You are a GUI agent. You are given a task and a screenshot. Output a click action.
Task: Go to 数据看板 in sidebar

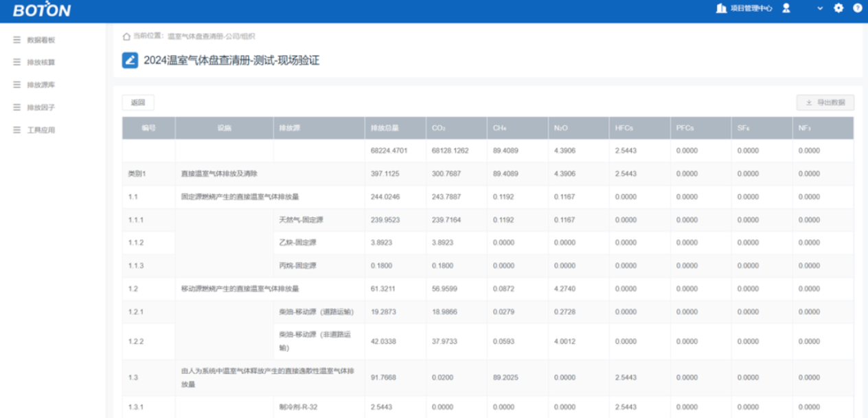point(41,40)
